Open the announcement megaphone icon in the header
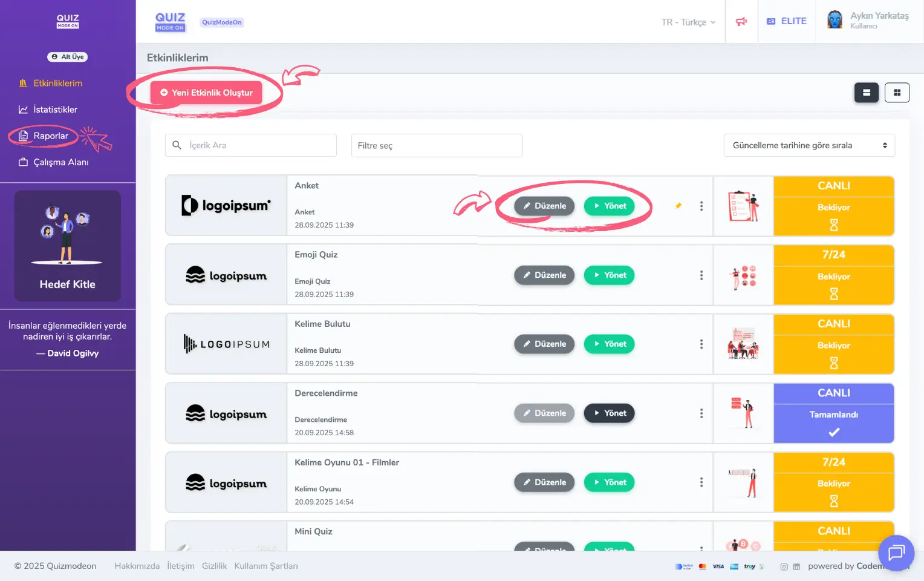Image resolution: width=924 pixels, height=581 pixels. coord(741,21)
